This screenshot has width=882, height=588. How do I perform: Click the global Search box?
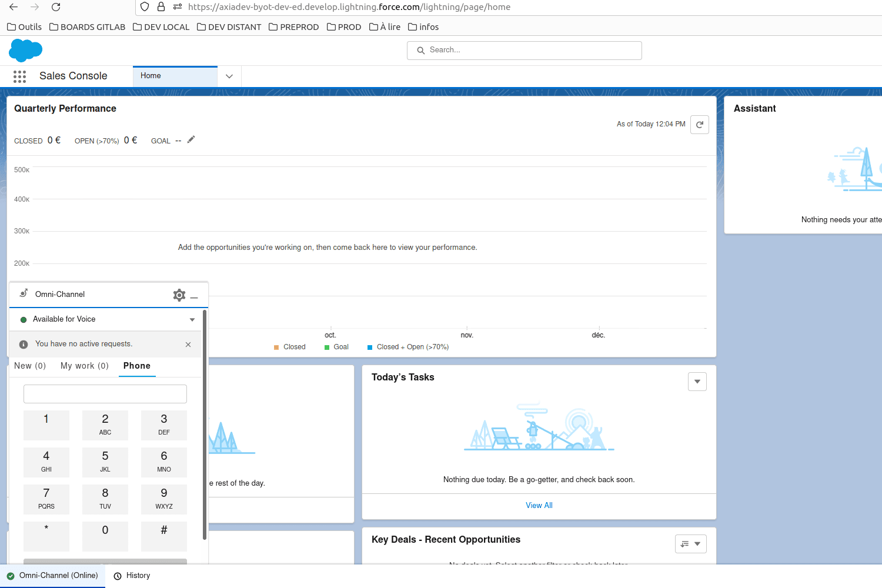(x=524, y=51)
